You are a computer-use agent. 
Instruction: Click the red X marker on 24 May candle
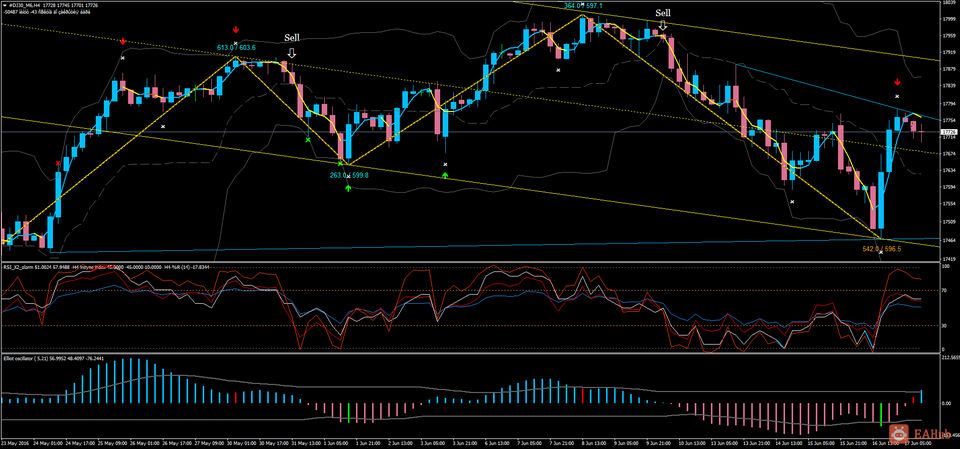(x=58, y=163)
